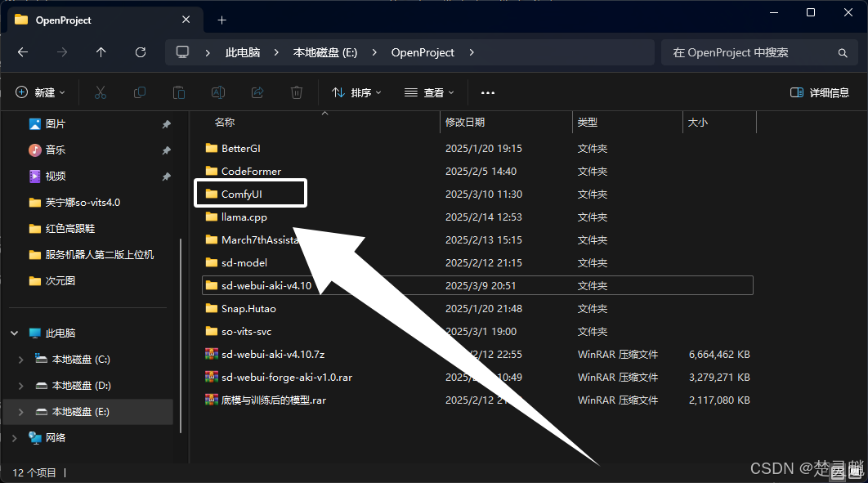Expand chevron after 此电脑 breadcrumb
Viewport: 868px width, 483px height.
tap(276, 52)
